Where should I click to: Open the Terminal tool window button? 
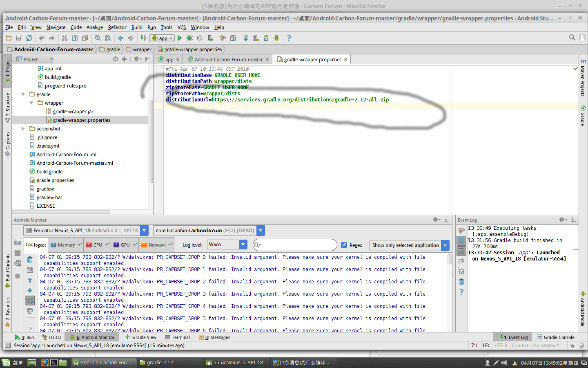[x=178, y=337]
